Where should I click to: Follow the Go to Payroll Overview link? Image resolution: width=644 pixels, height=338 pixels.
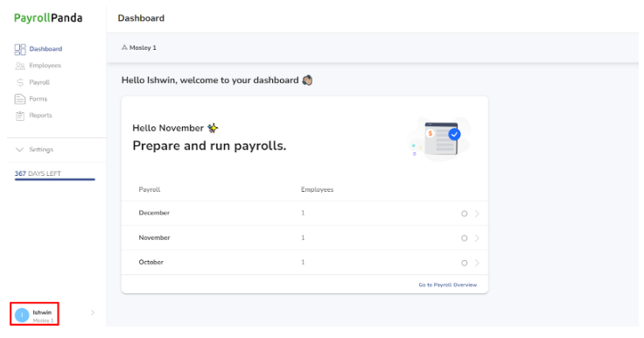[x=448, y=285]
